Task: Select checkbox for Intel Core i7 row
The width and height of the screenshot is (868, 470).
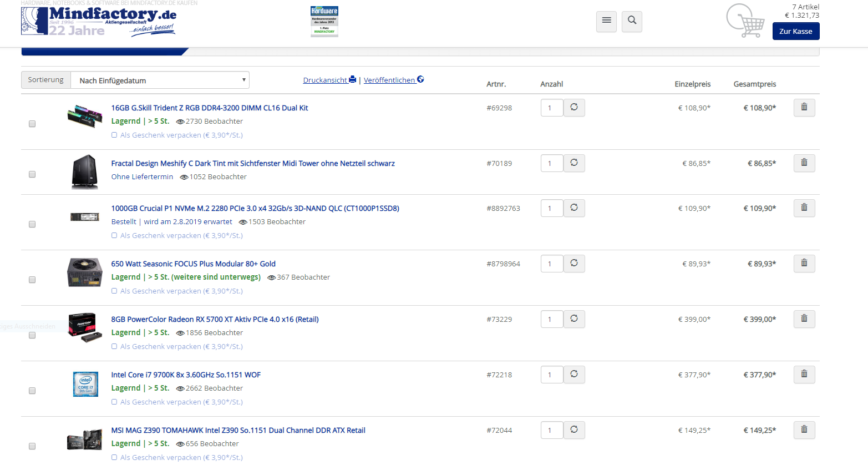Action: [32, 391]
